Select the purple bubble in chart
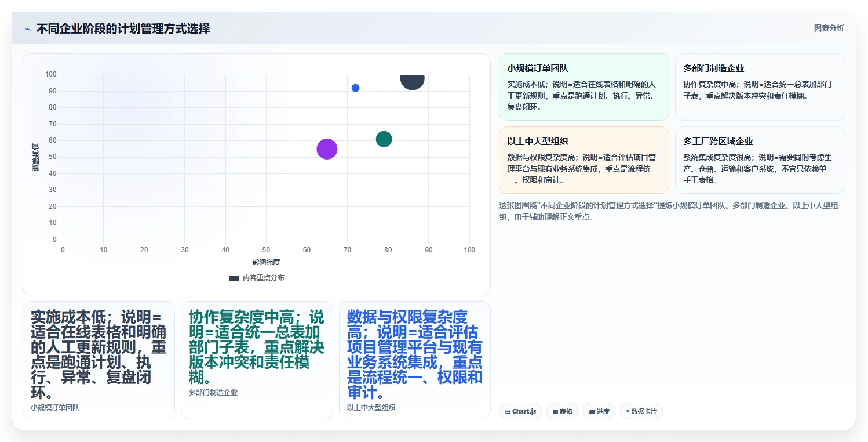This screenshot has height=442, width=868. 327,149
